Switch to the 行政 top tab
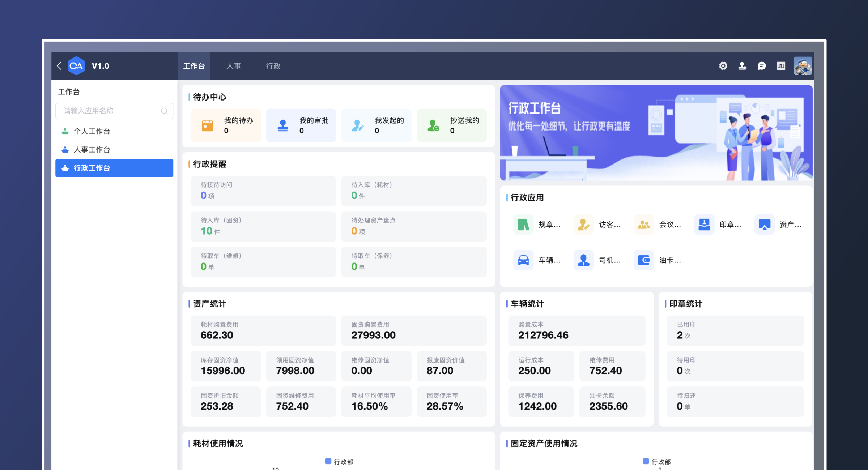This screenshot has width=868, height=470. coord(273,66)
